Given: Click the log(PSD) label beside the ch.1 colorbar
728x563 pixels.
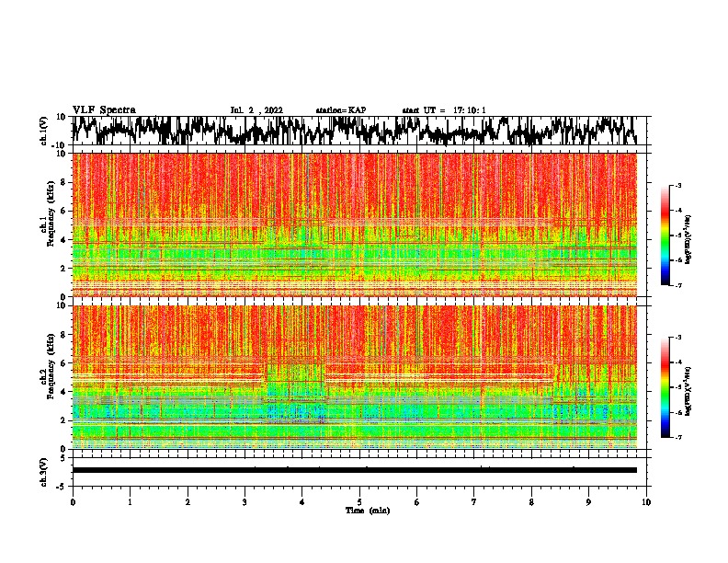Looking at the screenshot, I should point(688,239).
